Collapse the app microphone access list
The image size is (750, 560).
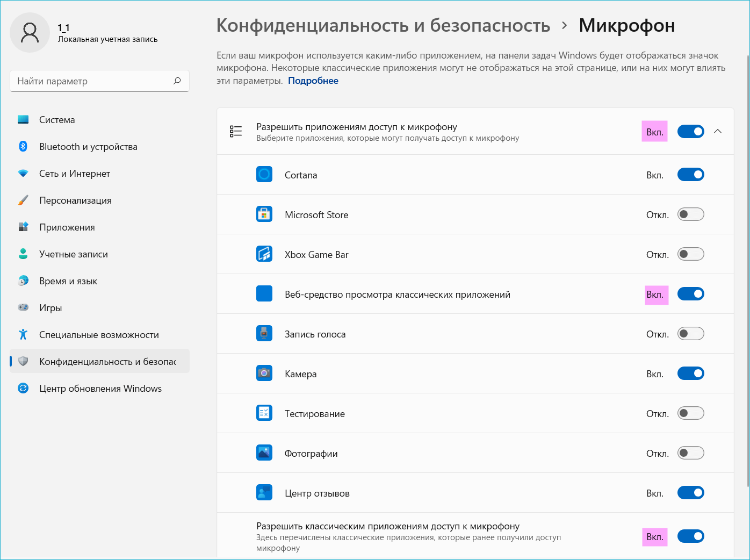point(718,132)
